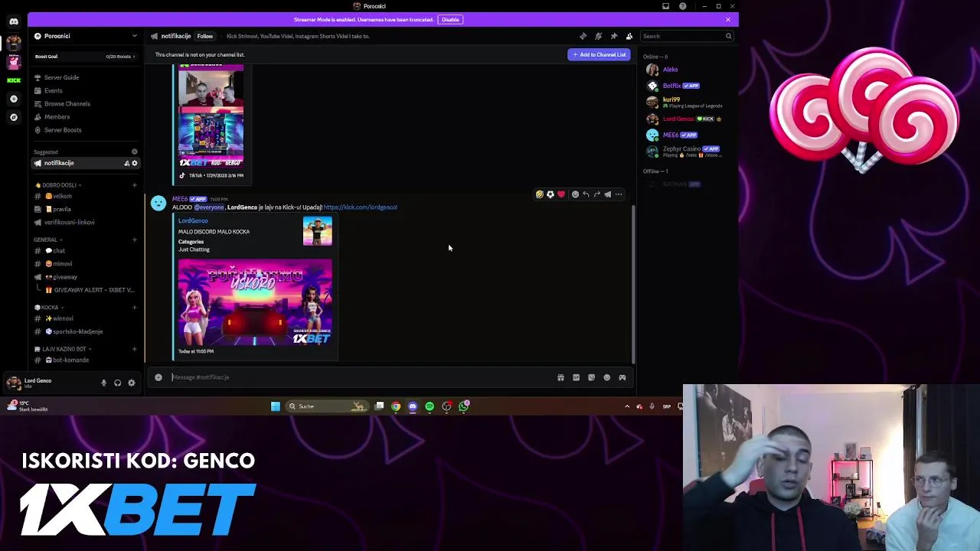Open the Threads icon in channel header
The width and height of the screenshot is (980, 551).
(583, 36)
